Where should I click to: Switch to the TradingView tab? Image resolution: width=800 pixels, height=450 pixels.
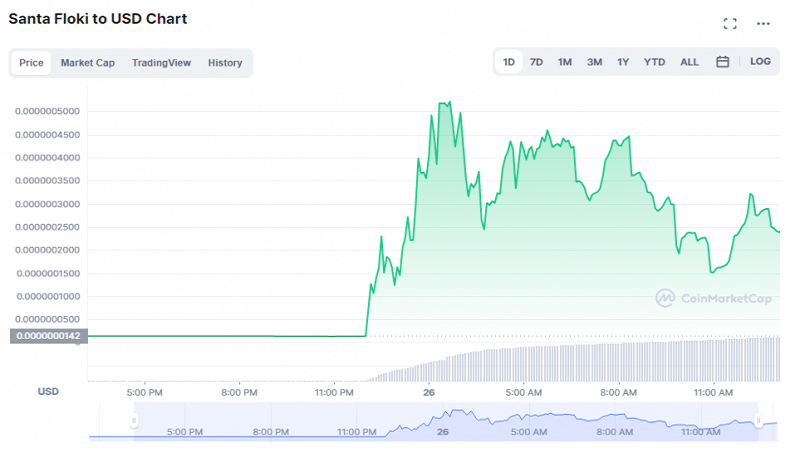click(161, 63)
